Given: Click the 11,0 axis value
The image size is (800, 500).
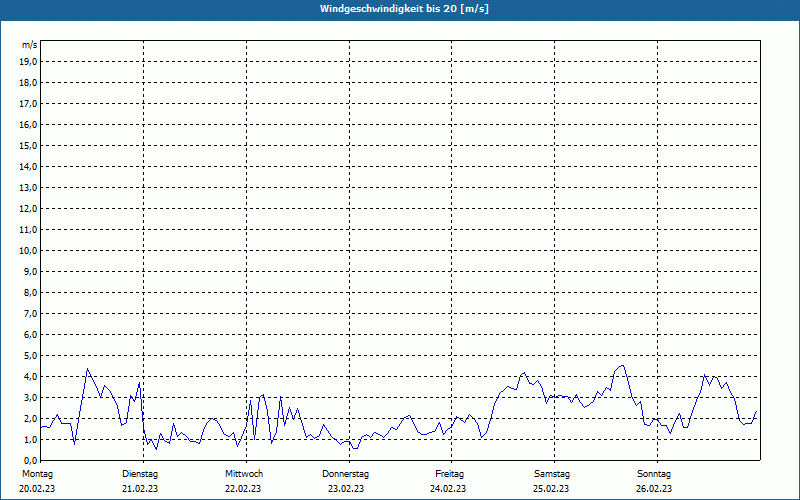Looking at the screenshot, I should click(28, 230).
